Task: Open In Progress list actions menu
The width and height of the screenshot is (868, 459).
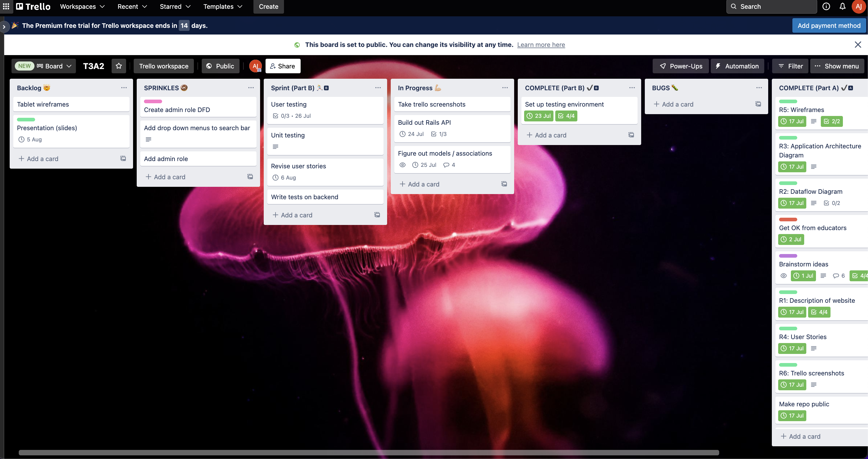Action: [x=505, y=88]
